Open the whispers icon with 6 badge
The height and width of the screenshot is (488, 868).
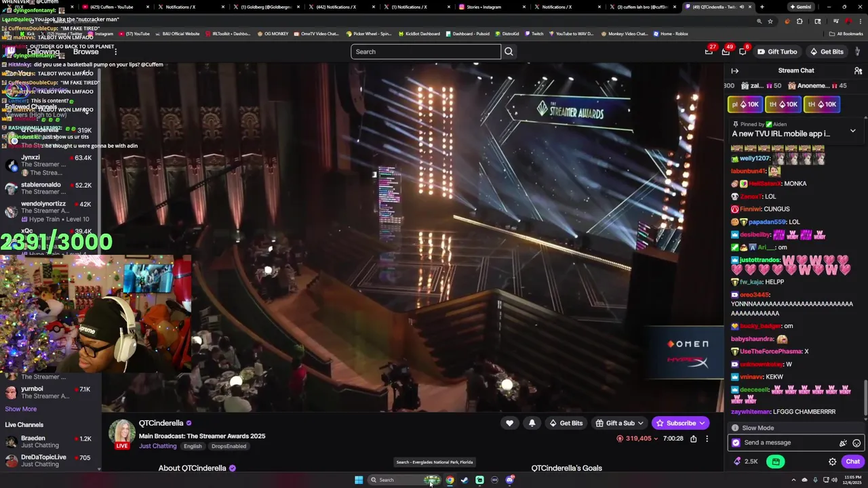pos(743,52)
